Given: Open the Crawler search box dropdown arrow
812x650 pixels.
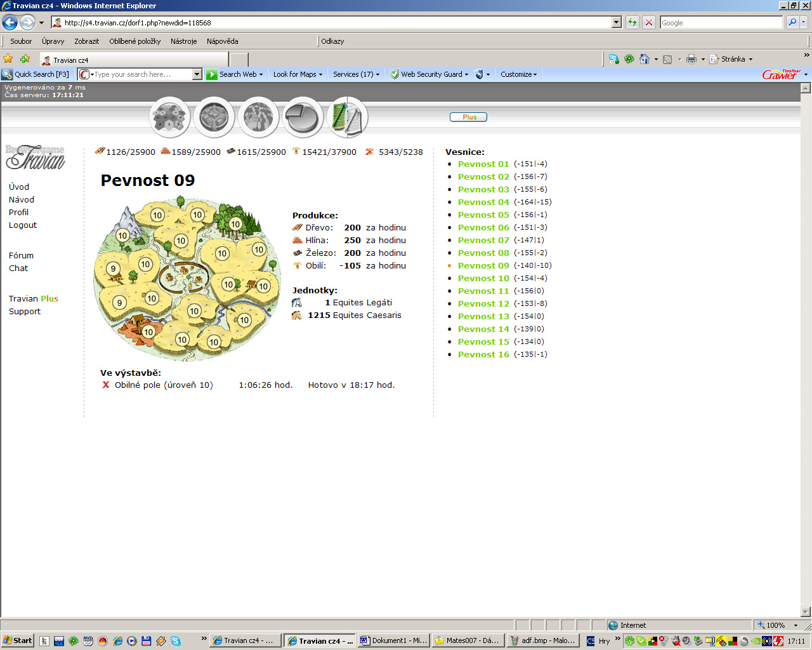Looking at the screenshot, I should (197, 74).
